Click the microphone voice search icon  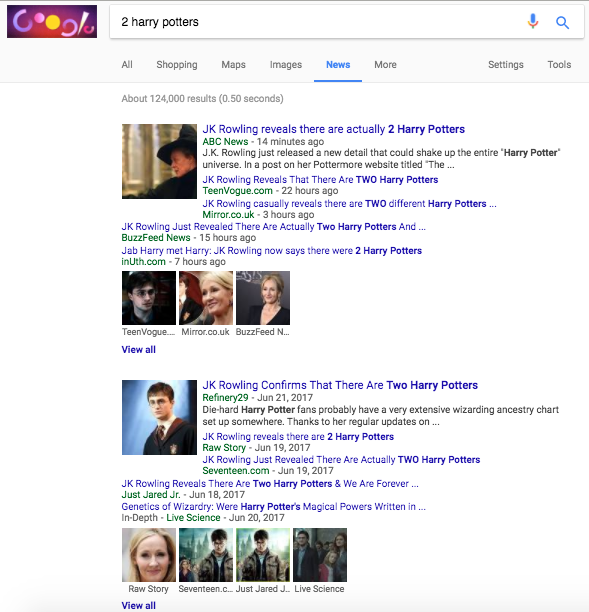coord(533,22)
